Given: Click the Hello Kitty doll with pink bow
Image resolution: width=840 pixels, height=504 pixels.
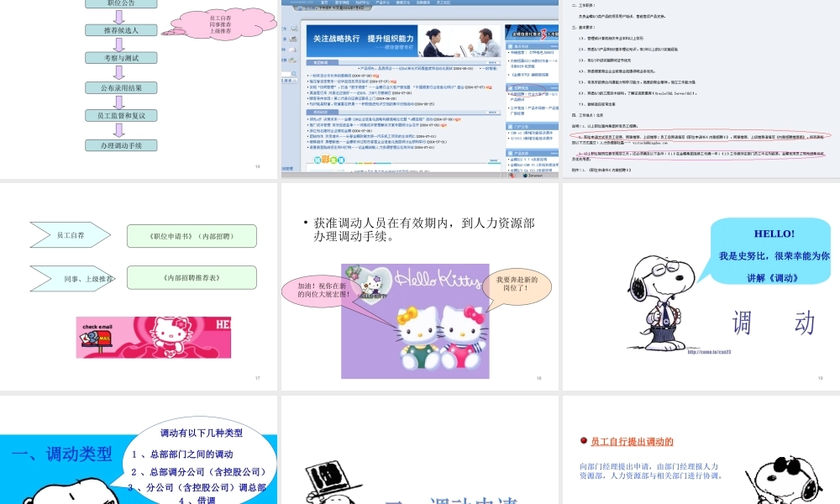Looking at the screenshot, I should pyautogui.click(x=464, y=339).
